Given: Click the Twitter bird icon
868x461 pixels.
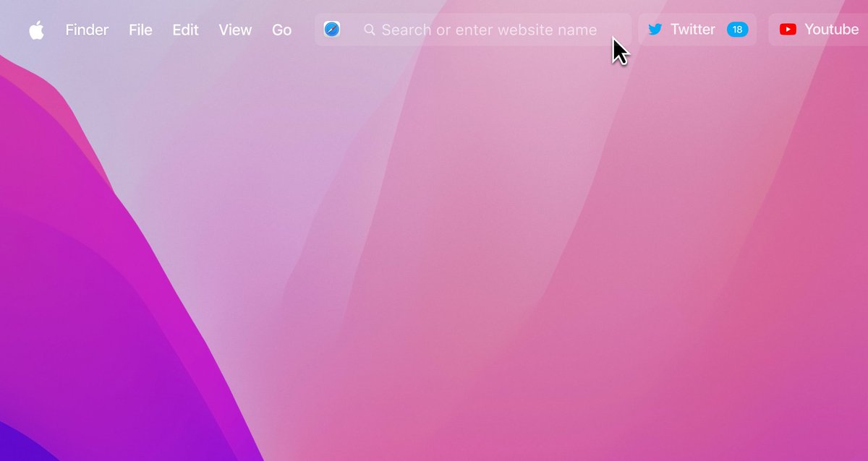Looking at the screenshot, I should pyautogui.click(x=655, y=30).
